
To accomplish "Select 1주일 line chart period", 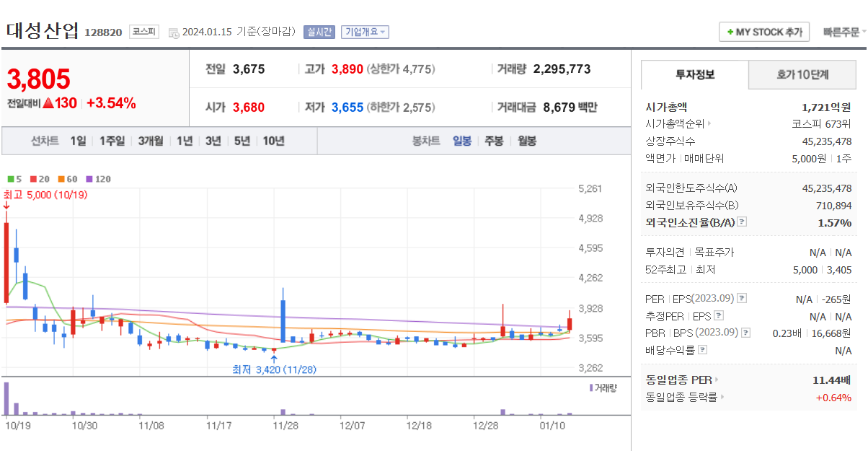I will 112,141.
